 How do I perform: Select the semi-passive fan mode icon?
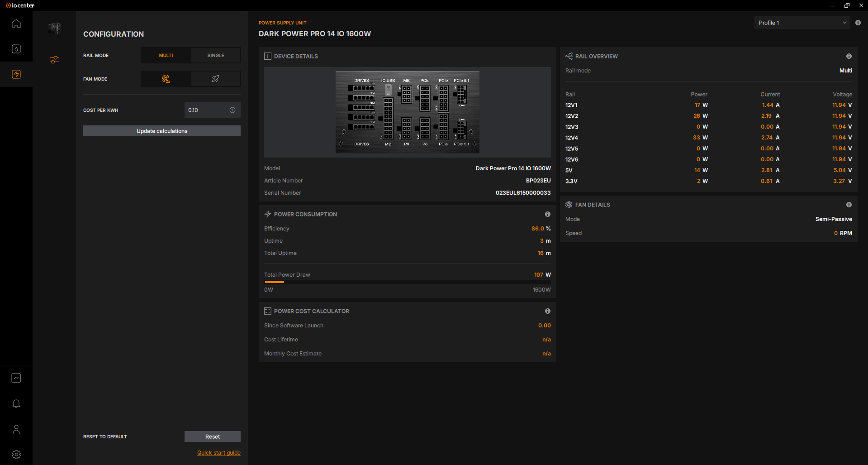click(x=166, y=79)
